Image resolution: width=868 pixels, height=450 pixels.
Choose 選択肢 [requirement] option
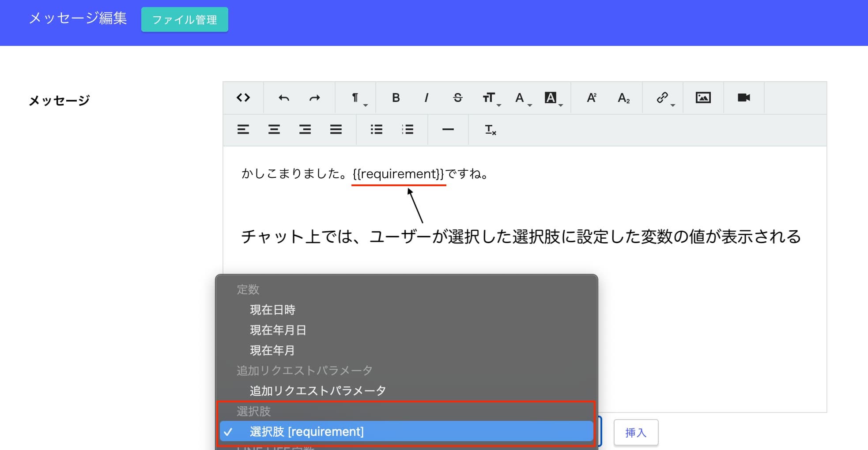point(406,431)
